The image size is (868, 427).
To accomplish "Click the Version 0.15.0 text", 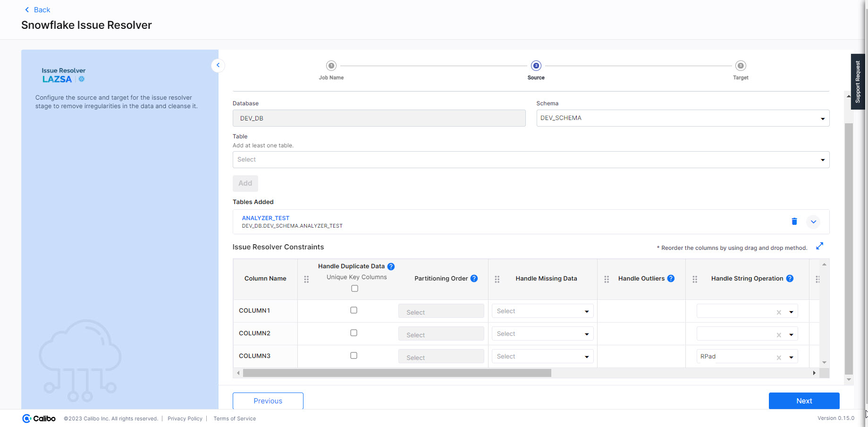I will [x=836, y=418].
